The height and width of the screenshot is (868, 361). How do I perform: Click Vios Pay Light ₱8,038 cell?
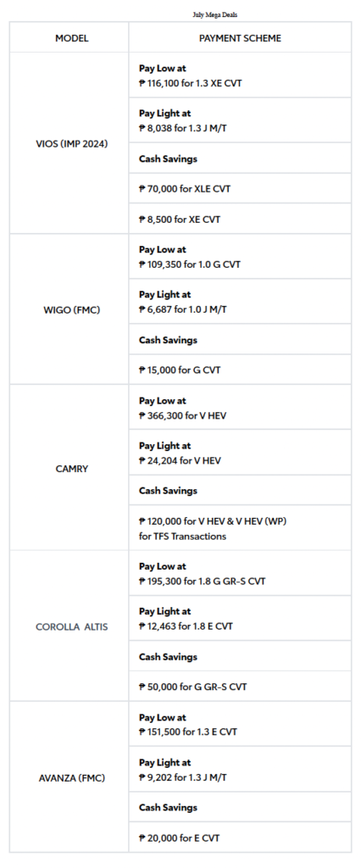click(x=240, y=120)
